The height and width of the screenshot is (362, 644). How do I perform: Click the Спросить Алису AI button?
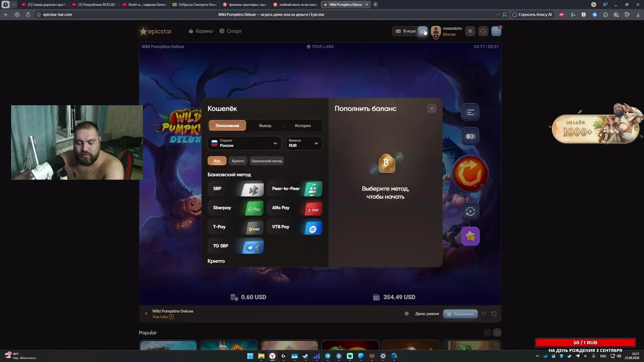pyautogui.click(x=532, y=15)
